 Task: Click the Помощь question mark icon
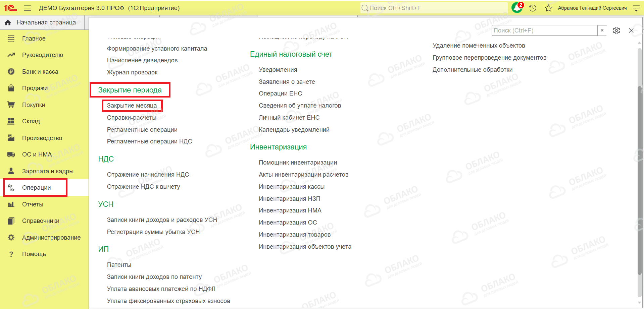coord(11,254)
